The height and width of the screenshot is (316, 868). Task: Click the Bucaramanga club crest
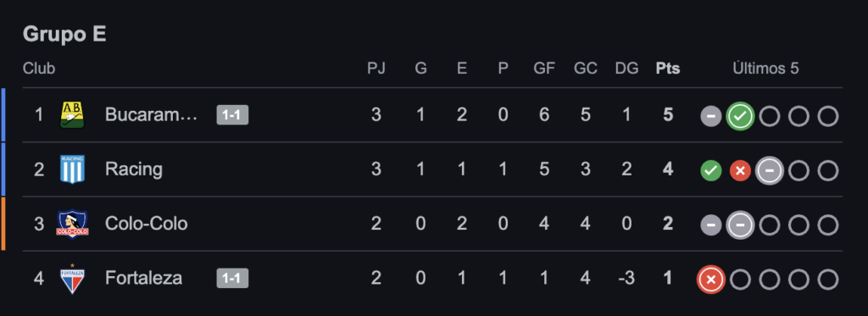72,115
